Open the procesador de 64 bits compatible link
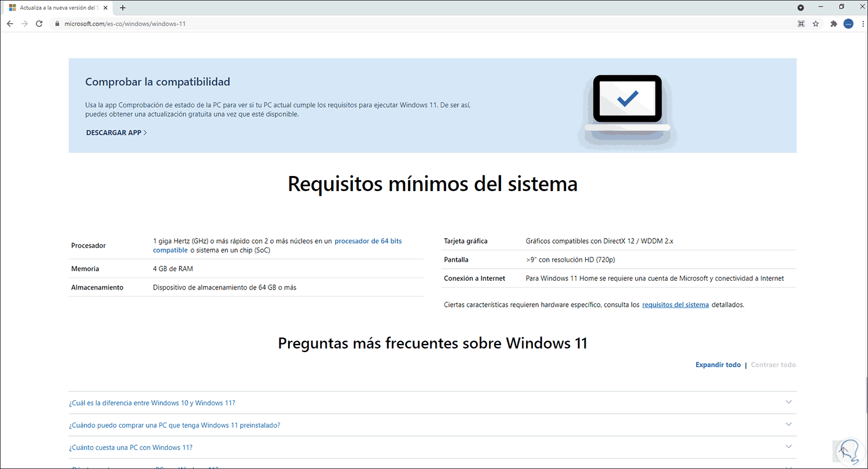The height and width of the screenshot is (469, 868). (277, 246)
